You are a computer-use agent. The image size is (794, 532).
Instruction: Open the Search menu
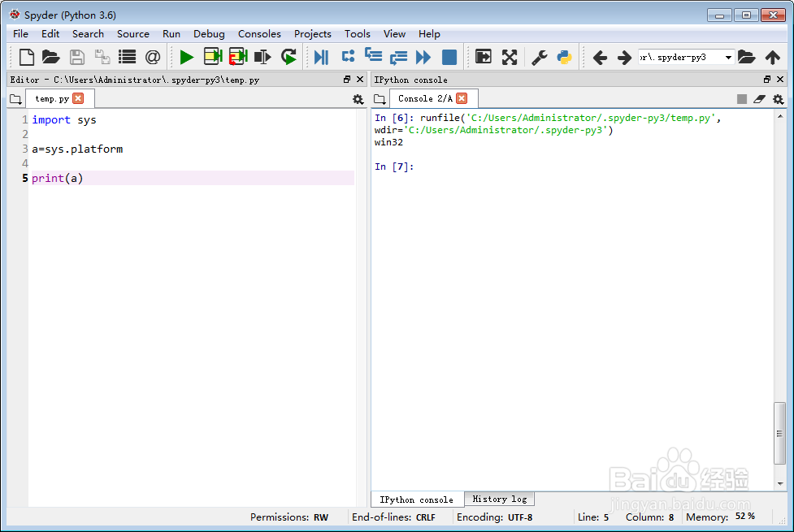tap(88, 34)
